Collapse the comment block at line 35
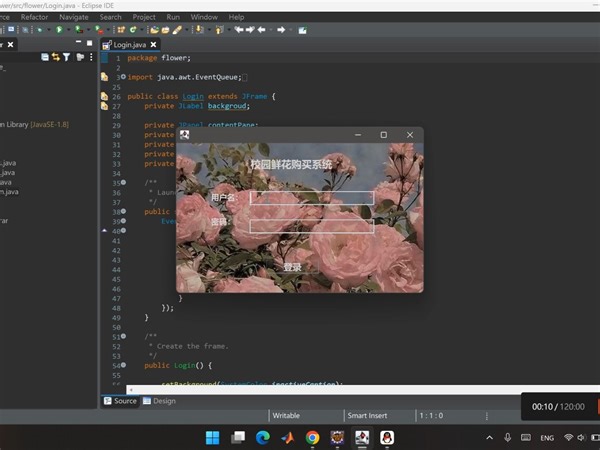Screen dimensions: 600x450 pos(123,183)
